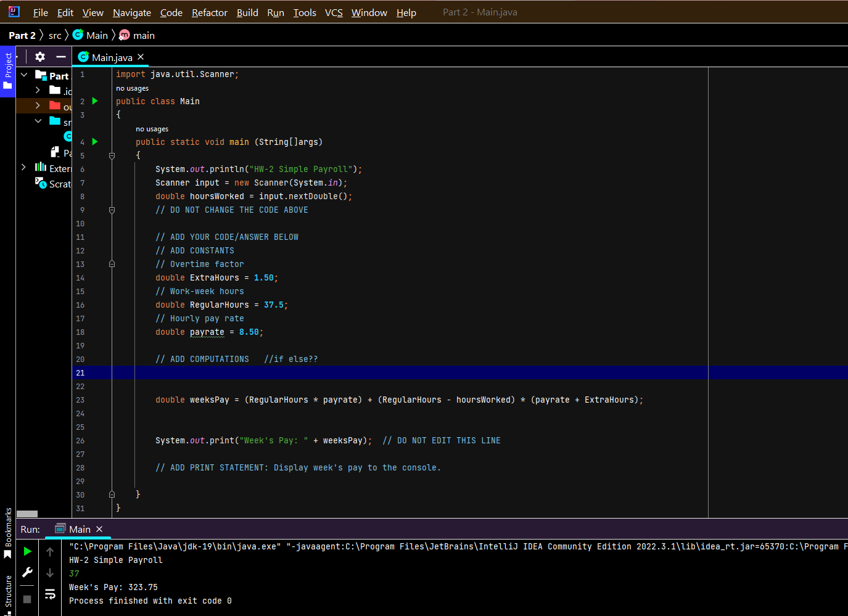The width and height of the screenshot is (848, 616).
Task: Expand the .idea folder chevron
Action: (38, 90)
